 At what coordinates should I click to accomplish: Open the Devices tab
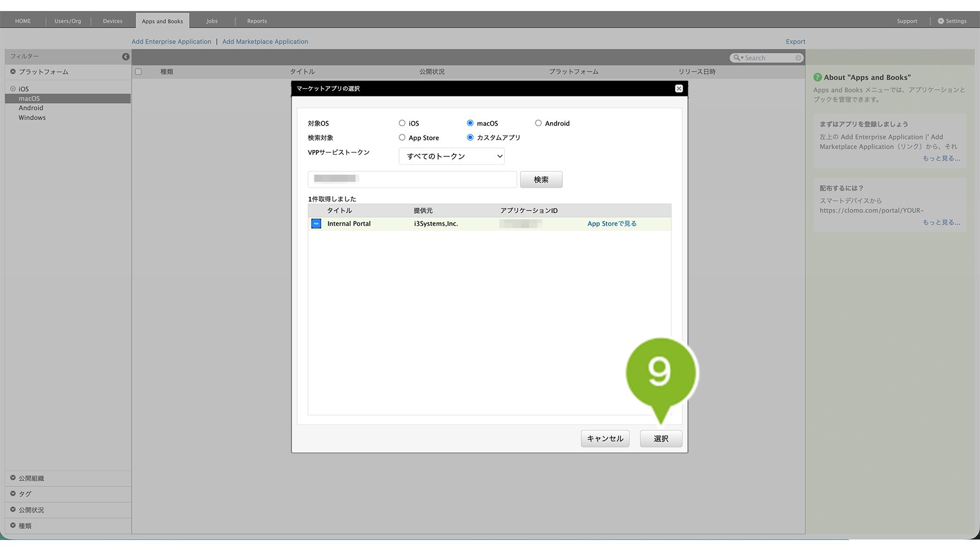pos(112,21)
